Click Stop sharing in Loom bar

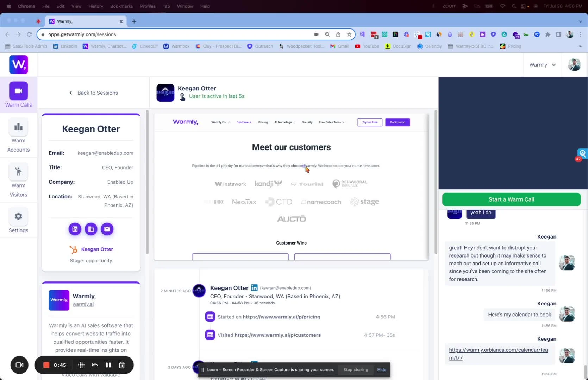point(356,370)
